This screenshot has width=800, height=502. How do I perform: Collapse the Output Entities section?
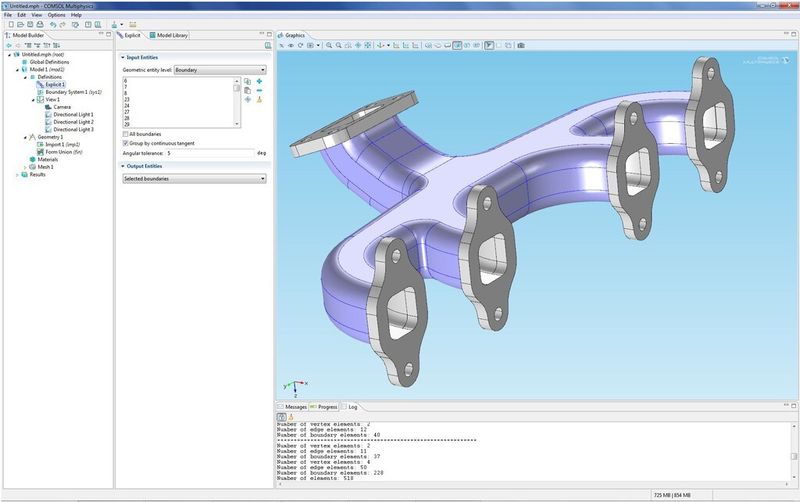pos(122,166)
